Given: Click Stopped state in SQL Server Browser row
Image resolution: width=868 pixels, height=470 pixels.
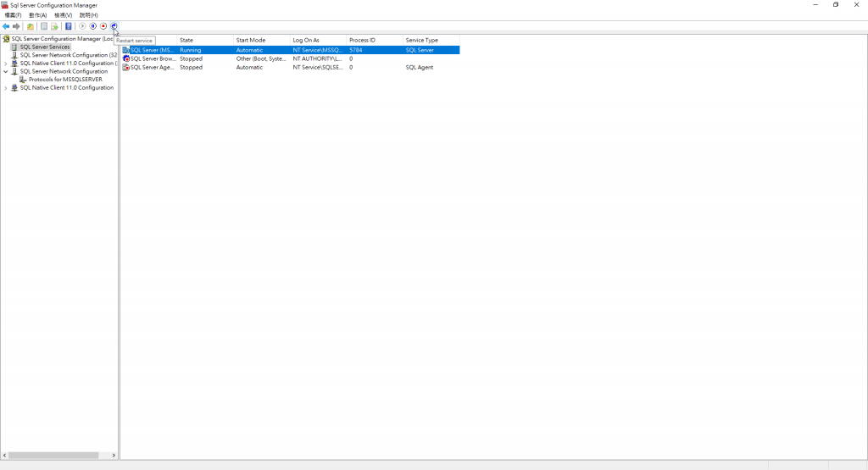Looking at the screenshot, I should [x=191, y=58].
